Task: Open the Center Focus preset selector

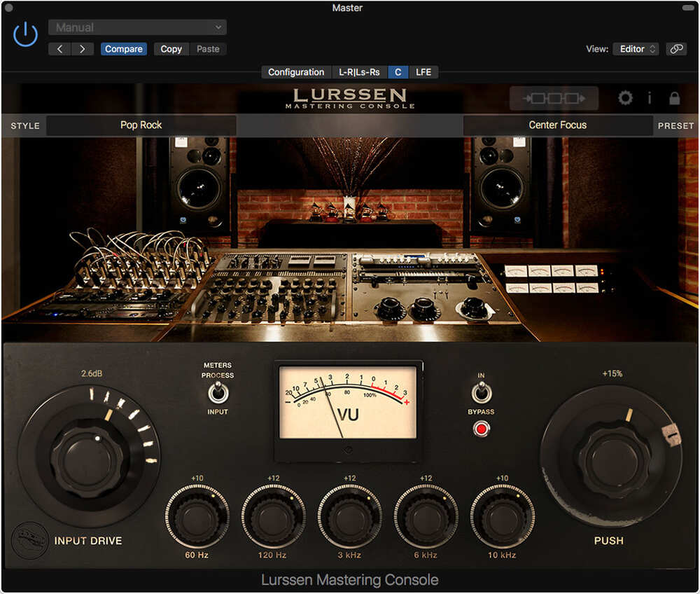Action: 558,125
